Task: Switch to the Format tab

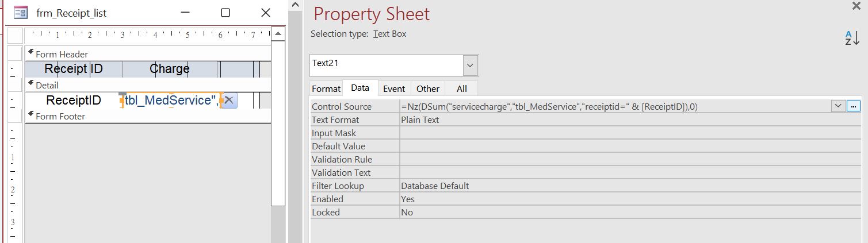Action: pos(326,88)
